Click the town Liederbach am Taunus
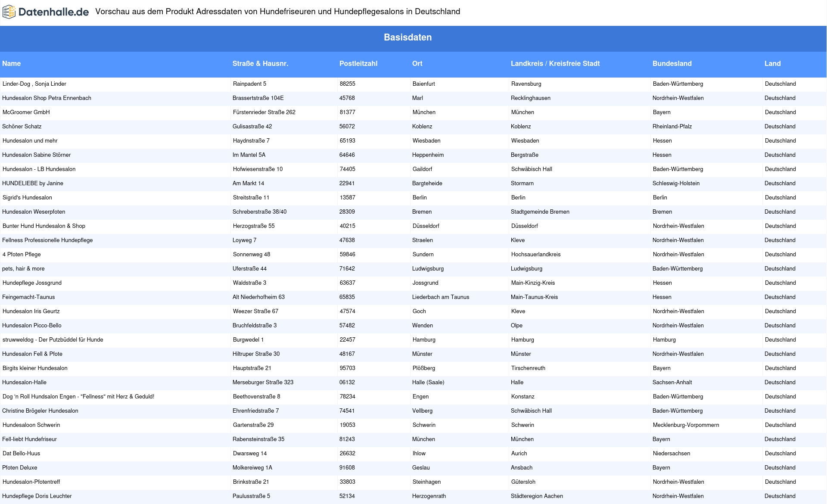 [x=441, y=297]
